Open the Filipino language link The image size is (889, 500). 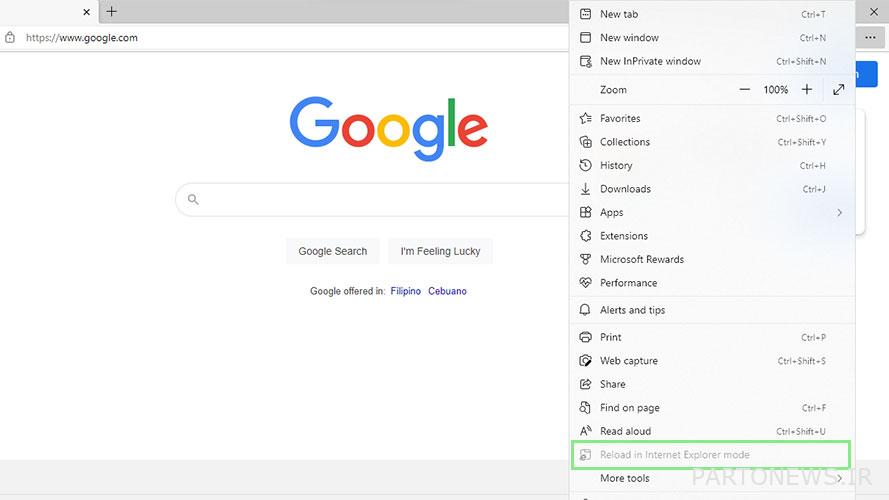[x=406, y=291]
